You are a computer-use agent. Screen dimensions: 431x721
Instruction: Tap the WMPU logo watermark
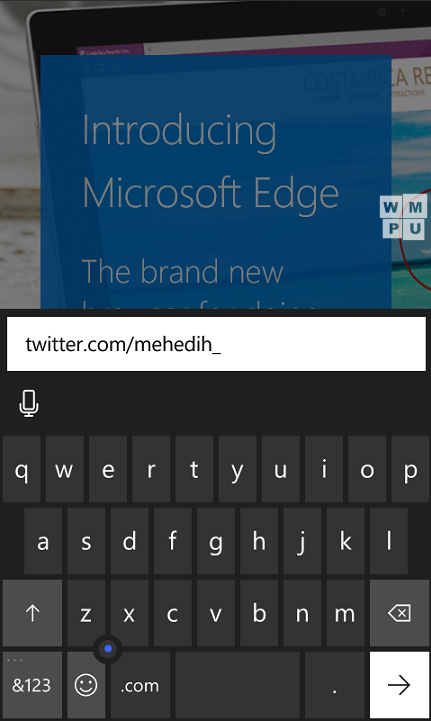click(x=403, y=217)
